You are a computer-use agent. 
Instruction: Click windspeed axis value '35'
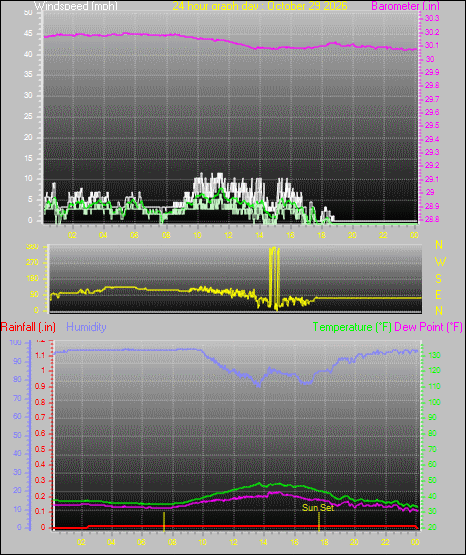pyautogui.click(x=28, y=75)
